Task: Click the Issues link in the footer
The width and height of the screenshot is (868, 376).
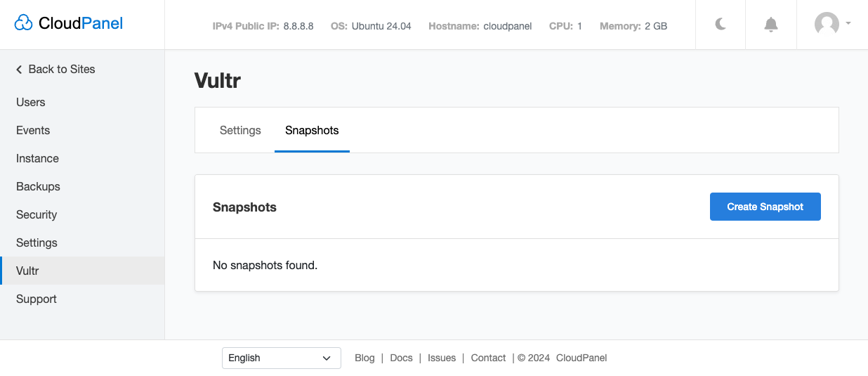Action: pos(442,358)
